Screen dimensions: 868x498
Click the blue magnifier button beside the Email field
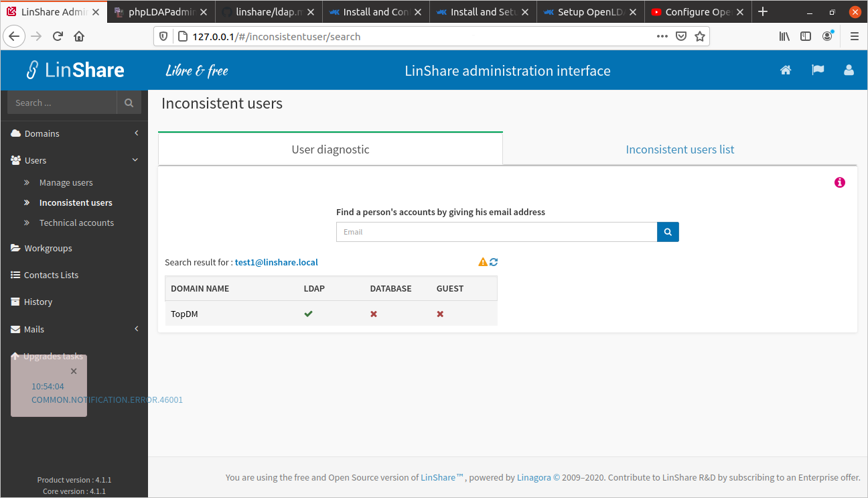click(x=667, y=231)
